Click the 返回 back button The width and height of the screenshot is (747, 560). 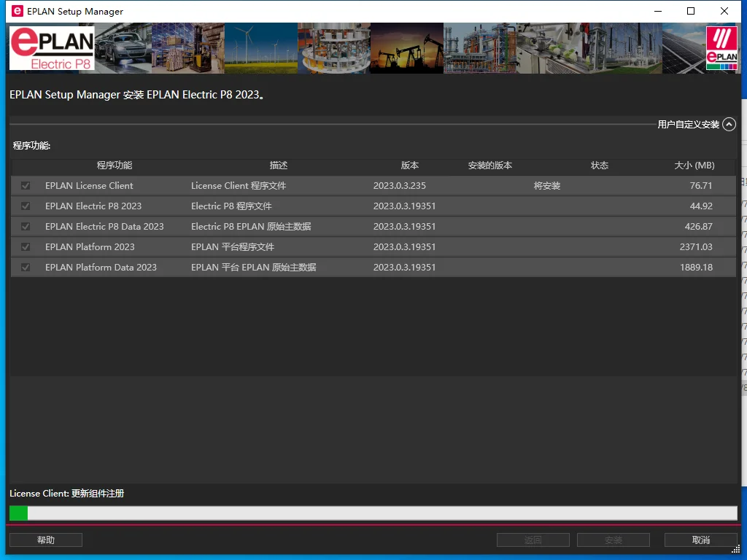pos(533,540)
